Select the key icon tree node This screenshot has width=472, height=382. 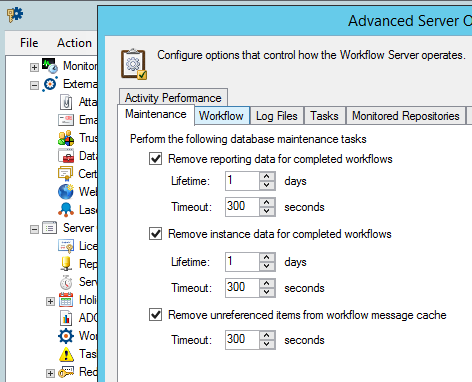(66, 372)
